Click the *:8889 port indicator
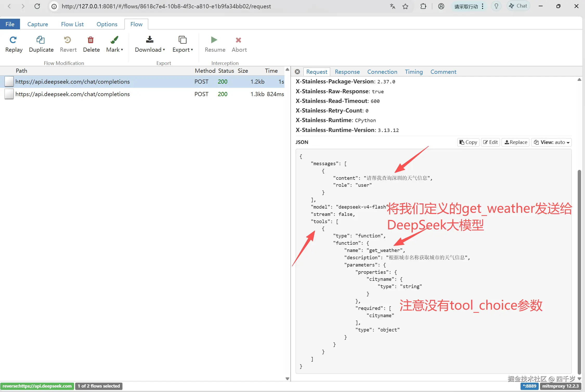The image size is (585, 392). click(529, 386)
